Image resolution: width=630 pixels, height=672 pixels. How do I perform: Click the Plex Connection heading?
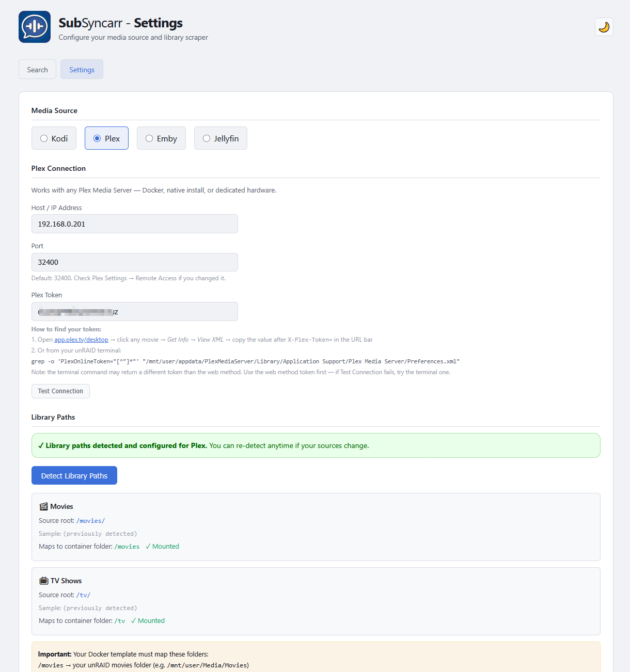pos(58,168)
